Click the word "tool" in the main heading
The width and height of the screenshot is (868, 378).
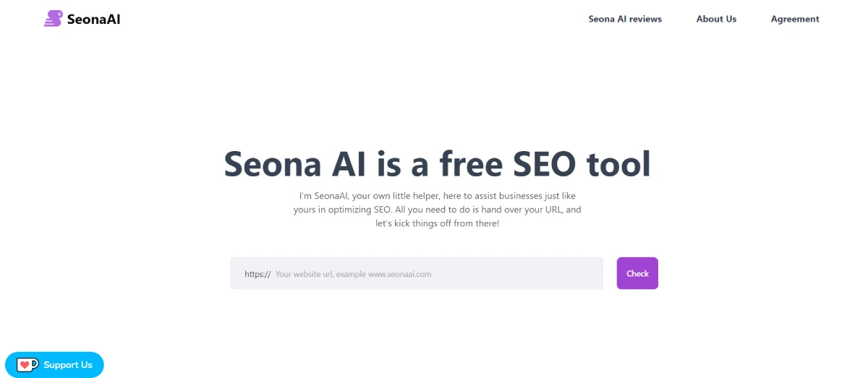coord(618,163)
